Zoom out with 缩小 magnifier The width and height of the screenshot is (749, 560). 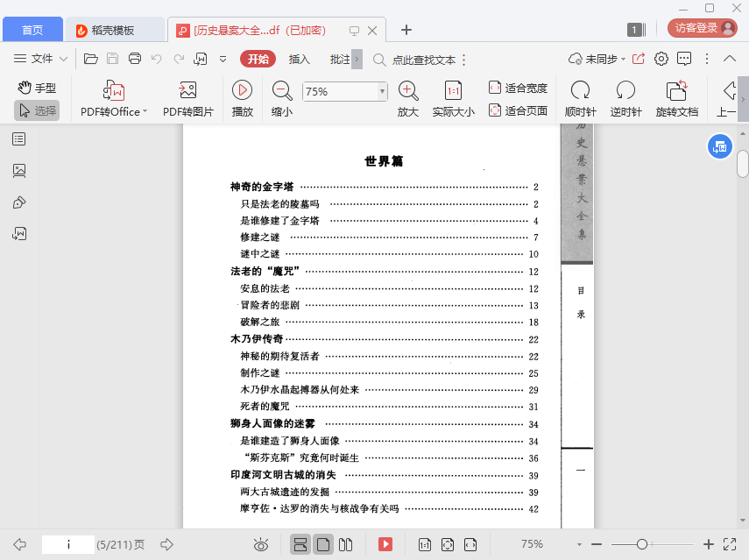click(282, 99)
